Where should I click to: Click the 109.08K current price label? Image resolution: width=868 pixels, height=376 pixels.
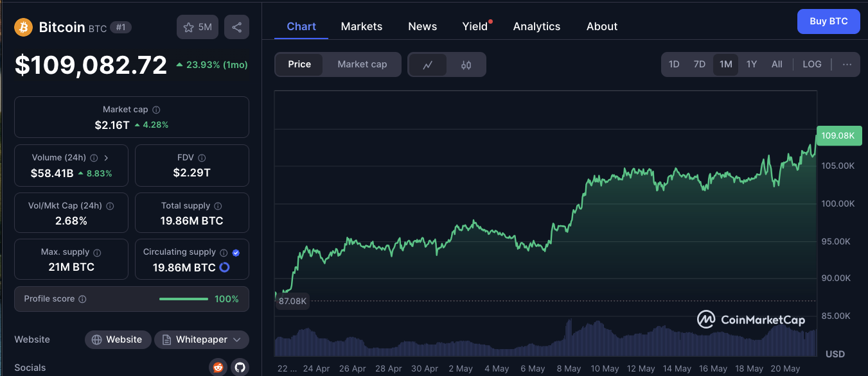tap(838, 135)
